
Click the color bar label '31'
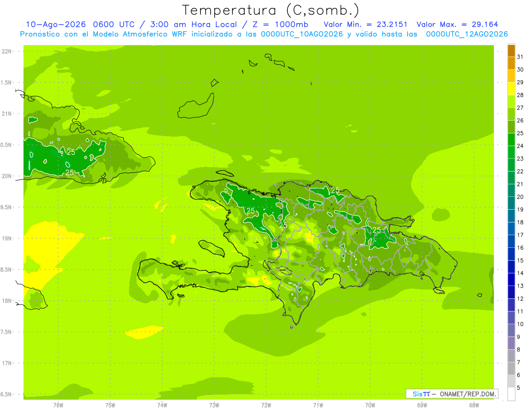tap(520, 57)
